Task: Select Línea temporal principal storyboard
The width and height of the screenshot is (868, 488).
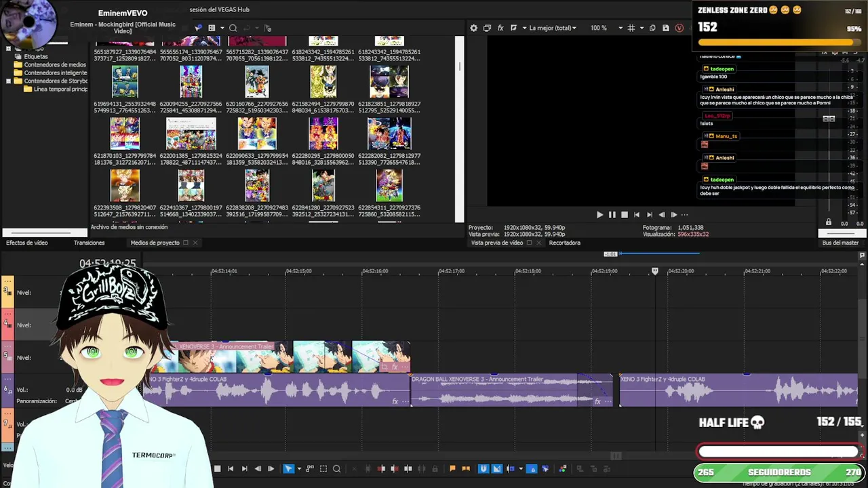Action: click(60, 89)
